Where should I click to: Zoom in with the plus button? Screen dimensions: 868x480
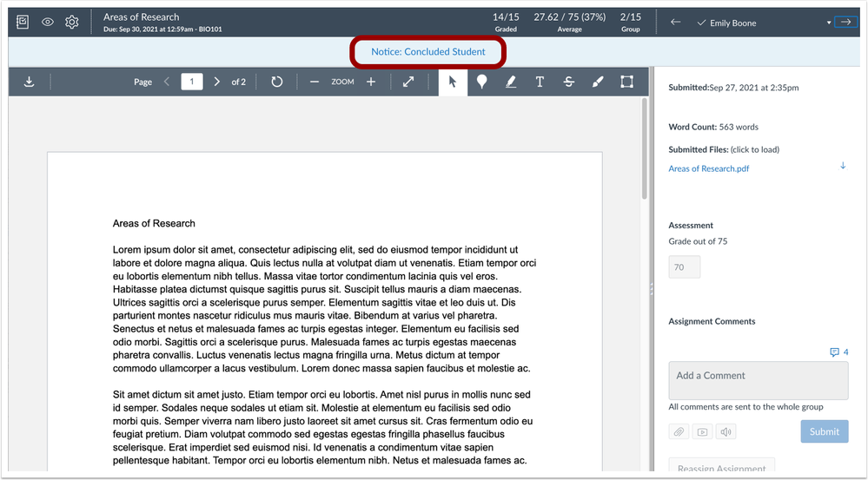click(371, 82)
